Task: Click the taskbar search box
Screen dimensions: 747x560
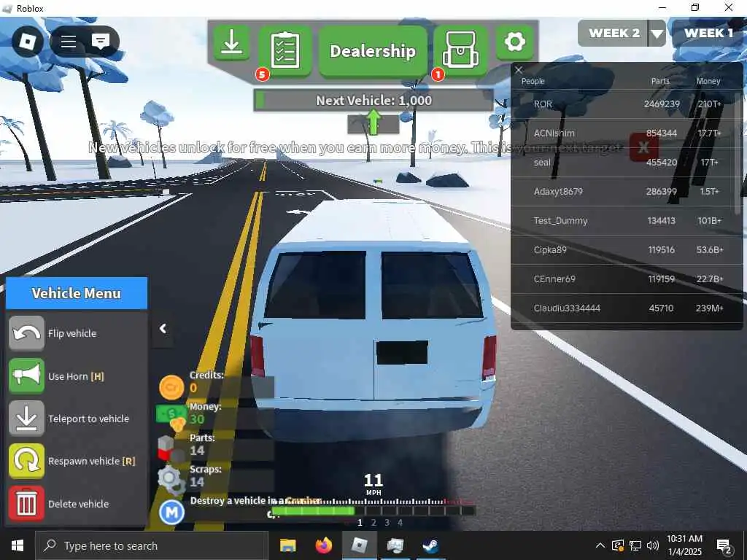Action: coord(152,545)
